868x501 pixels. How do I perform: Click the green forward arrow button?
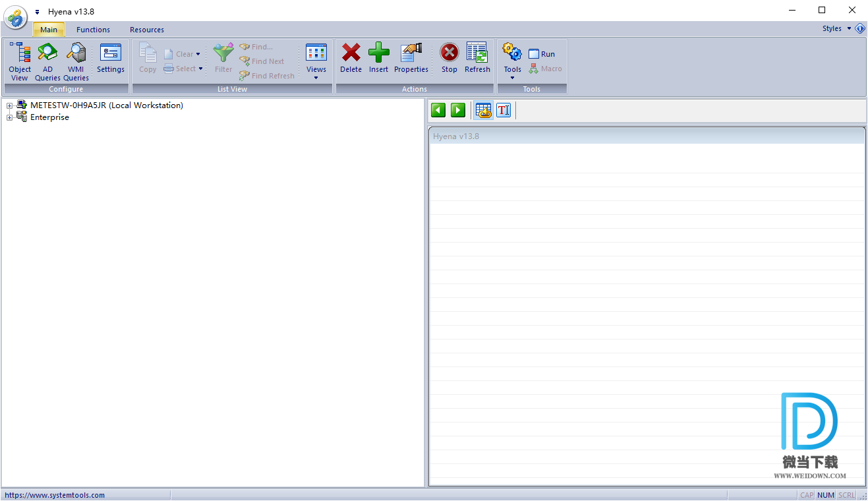[x=458, y=110]
